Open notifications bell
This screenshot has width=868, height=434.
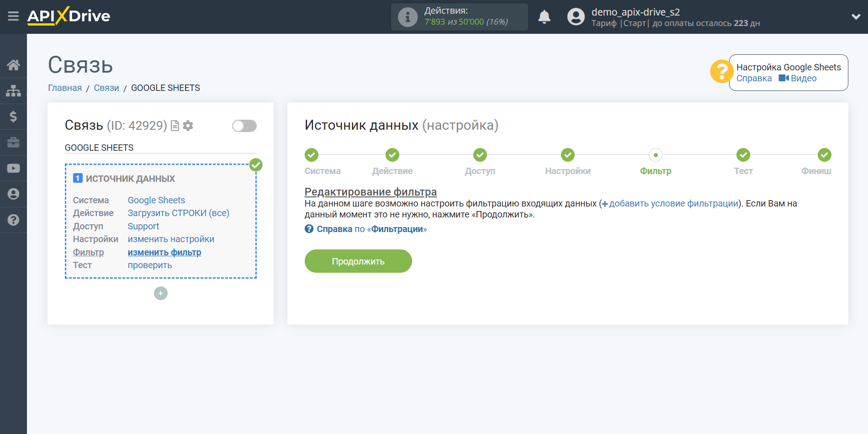tap(544, 17)
